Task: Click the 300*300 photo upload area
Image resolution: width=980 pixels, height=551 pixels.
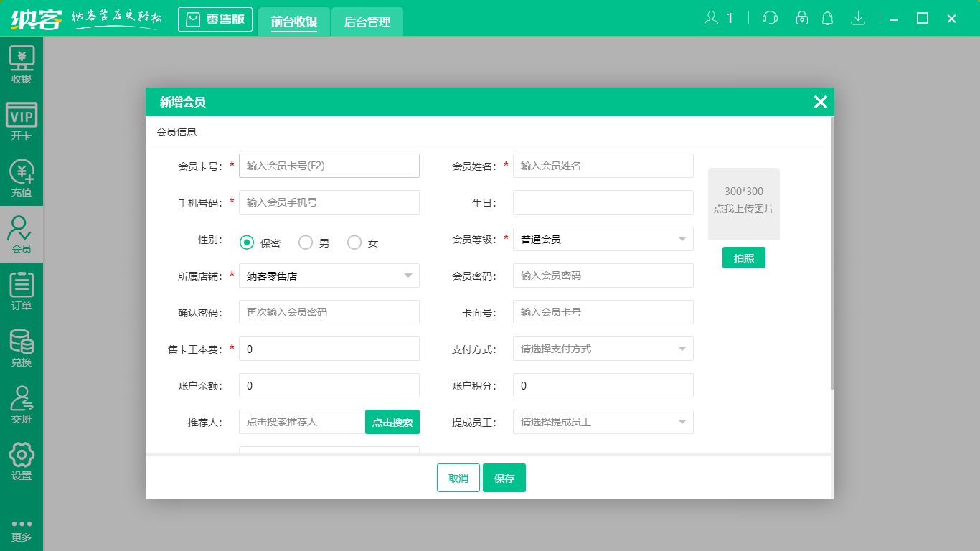Action: click(x=743, y=204)
